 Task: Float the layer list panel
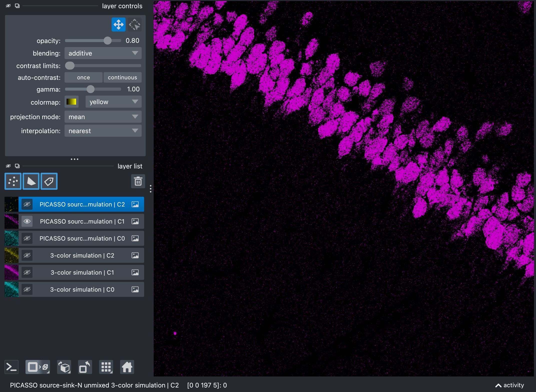point(17,166)
